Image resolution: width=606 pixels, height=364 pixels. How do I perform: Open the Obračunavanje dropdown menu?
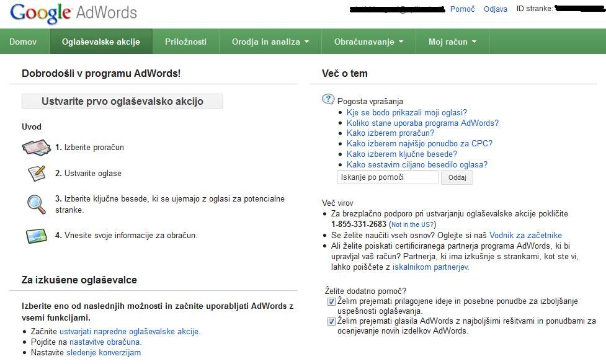[368, 42]
